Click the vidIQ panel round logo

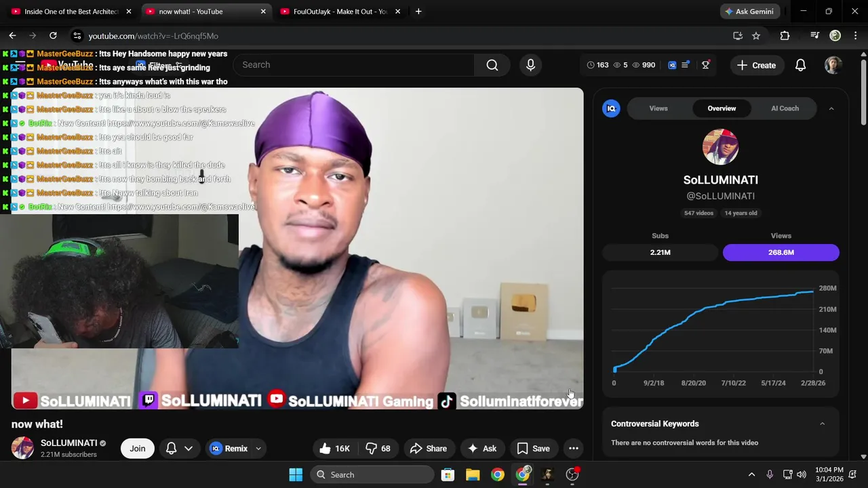[x=611, y=108]
